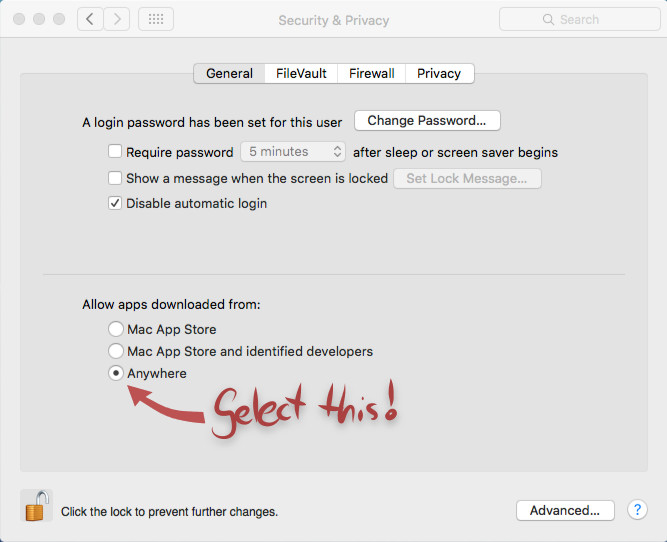Viewport: 667px width, 542px height.
Task: Open the 5 minutes delay dropdown
Action: click(293, 151)
